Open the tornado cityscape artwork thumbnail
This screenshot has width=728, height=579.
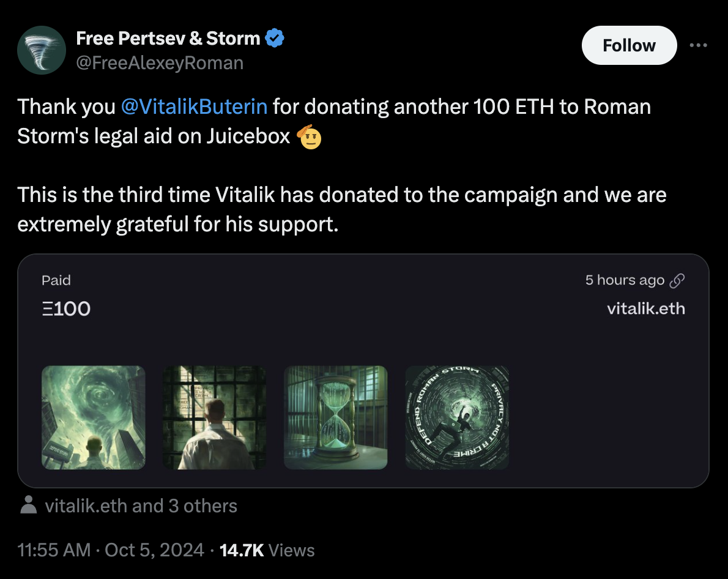pos(93,417)
